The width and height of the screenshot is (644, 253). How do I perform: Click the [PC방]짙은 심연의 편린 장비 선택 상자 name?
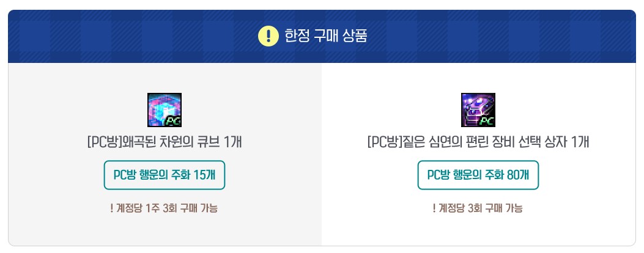478,143
